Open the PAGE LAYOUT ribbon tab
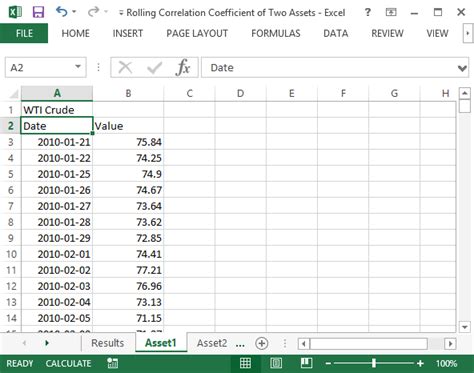Screen dimensions: 474x373 click(x=197, y=33)
